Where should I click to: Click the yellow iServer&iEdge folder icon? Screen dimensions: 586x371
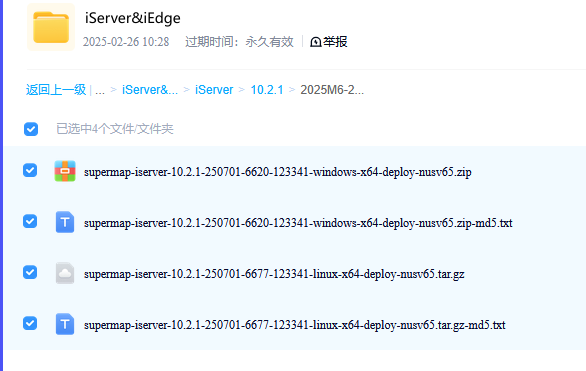click(x=51, y=27)
